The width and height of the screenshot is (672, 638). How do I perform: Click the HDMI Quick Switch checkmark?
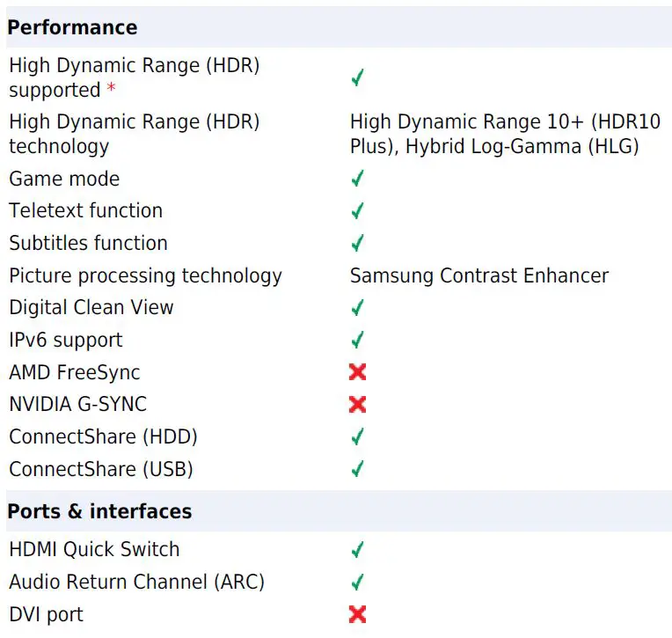point(357,550)
